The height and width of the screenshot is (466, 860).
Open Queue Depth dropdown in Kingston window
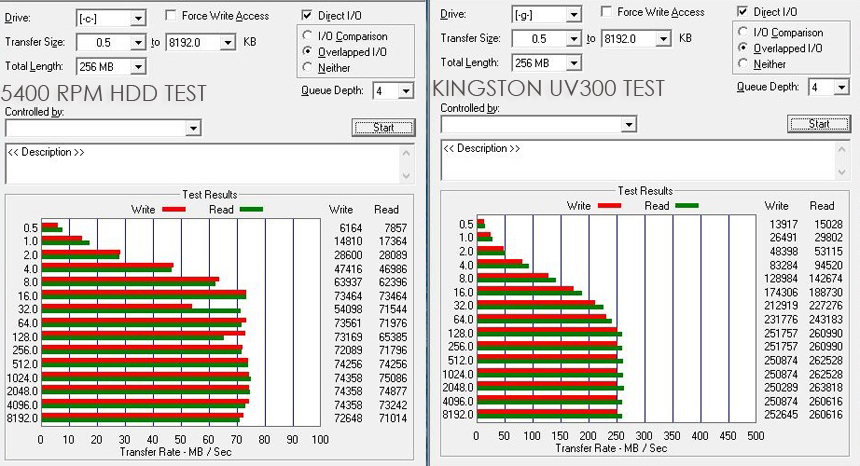[x=842, y=87]
